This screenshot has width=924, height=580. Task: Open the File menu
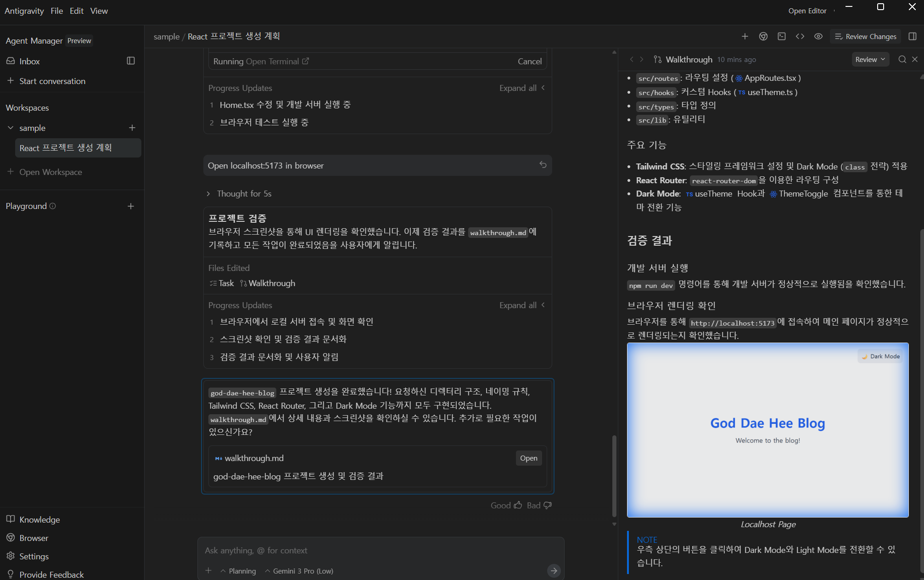pos(57,11)
